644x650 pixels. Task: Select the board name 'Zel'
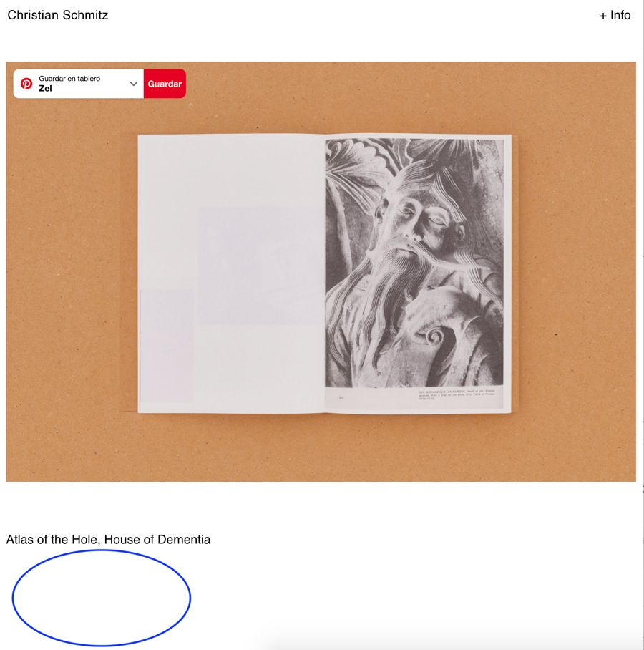click(45, 88)
